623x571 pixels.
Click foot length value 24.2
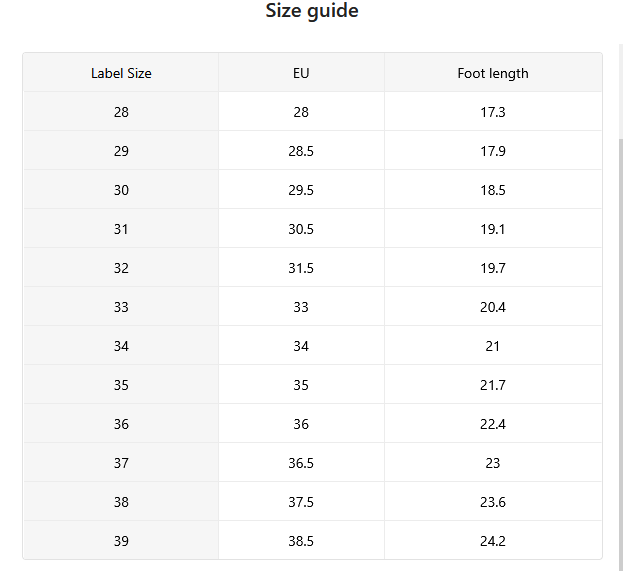pos(493,541)
